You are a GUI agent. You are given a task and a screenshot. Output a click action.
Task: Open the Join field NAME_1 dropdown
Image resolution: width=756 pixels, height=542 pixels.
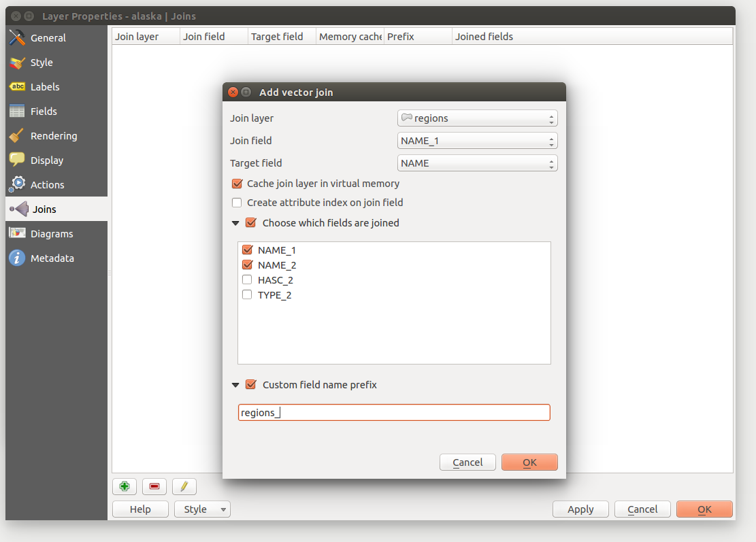tap(477, 141)
